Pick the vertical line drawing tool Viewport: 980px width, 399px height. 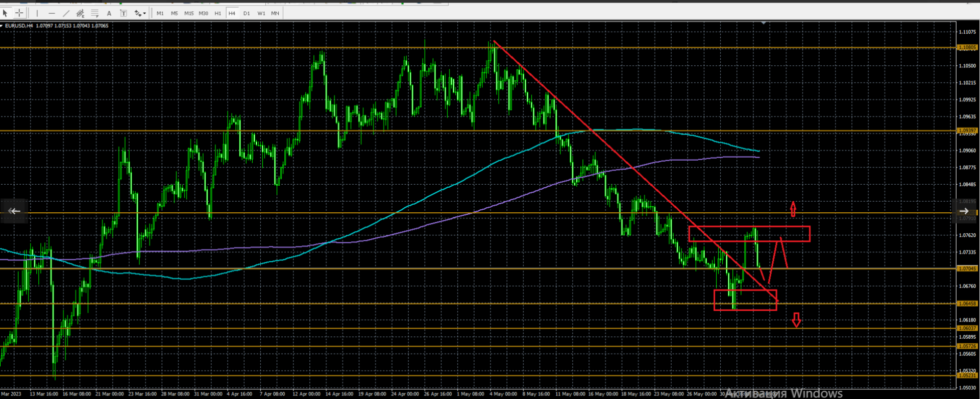[x=37, y=13]
